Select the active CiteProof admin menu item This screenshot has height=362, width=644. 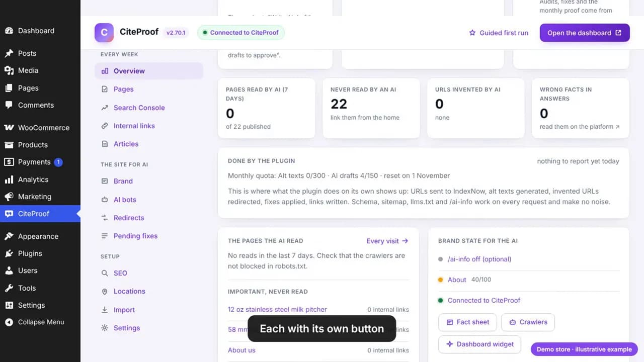click(40, 214)
